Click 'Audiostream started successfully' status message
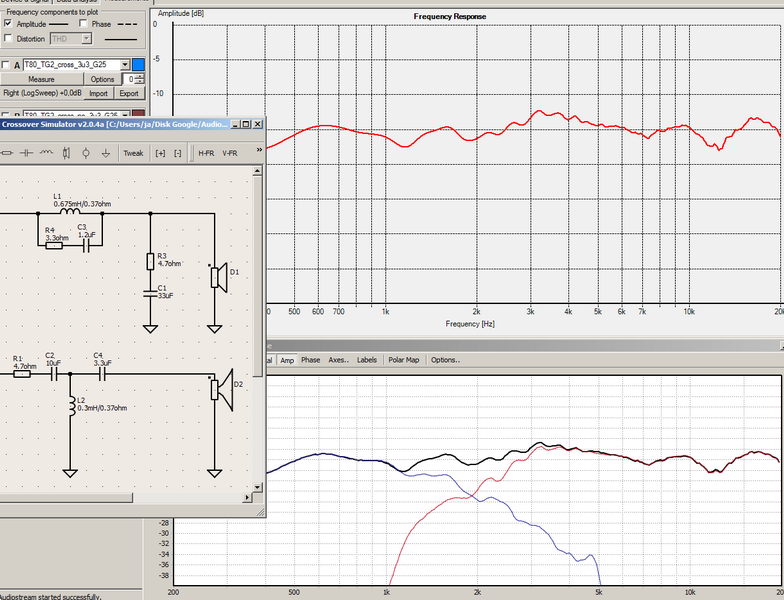 click(x=50, y=596)
